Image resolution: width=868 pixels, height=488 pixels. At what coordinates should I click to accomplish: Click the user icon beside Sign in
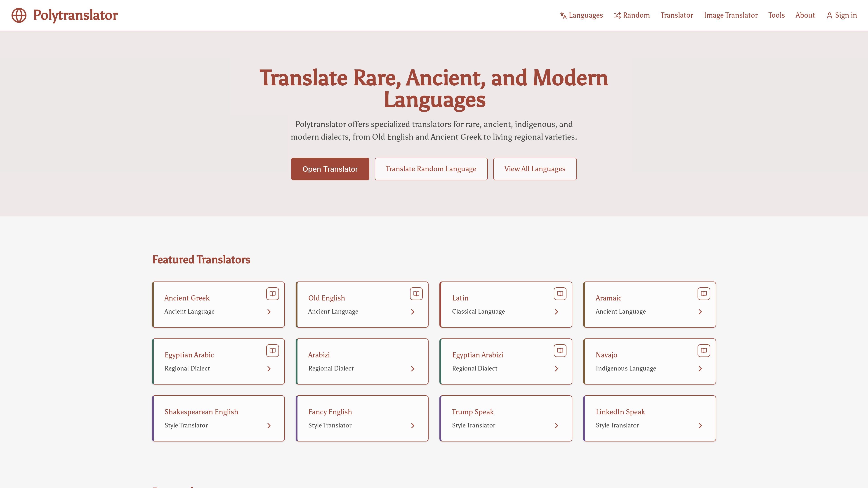pyautogui.click(x=830, y=16)
